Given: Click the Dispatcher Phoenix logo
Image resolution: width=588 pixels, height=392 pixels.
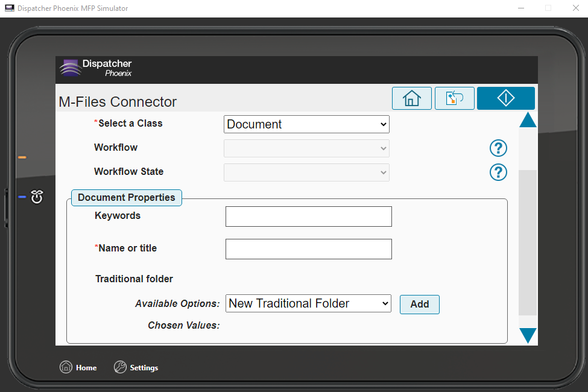Looking at the screenshot, I should 96,68.
